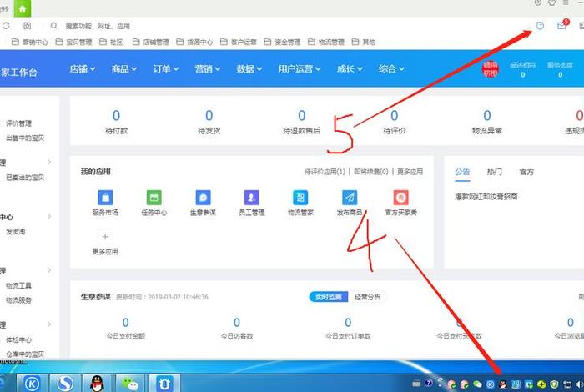Open the 爆款网红卸妆膏招商 announcement
The image size is (584, 392).
pyautogui.click(x=486, y=197)
